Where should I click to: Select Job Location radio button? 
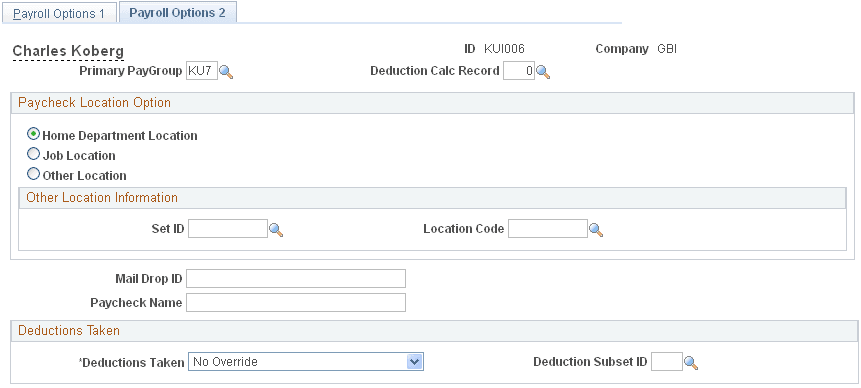tap(33, 154)
